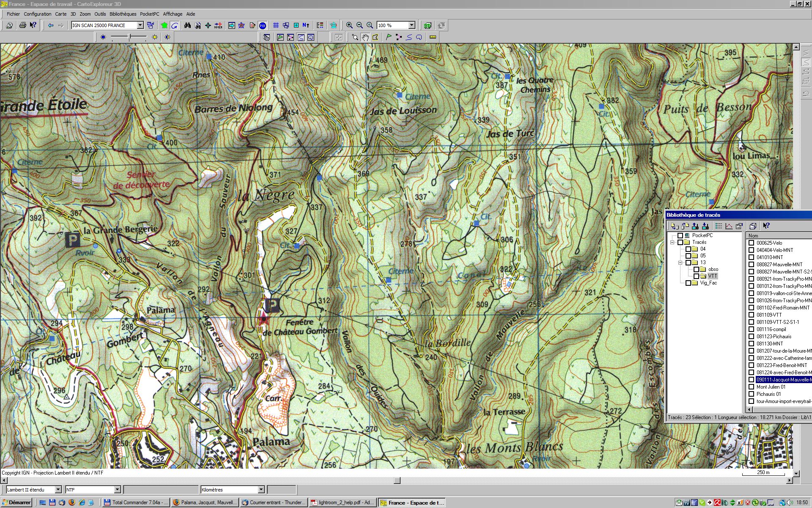The height and width of the screenshot is (508, 812).
Task: Click the green pentagon icon in toolbar
Action: pyautogui.click(x=164, y=25)
